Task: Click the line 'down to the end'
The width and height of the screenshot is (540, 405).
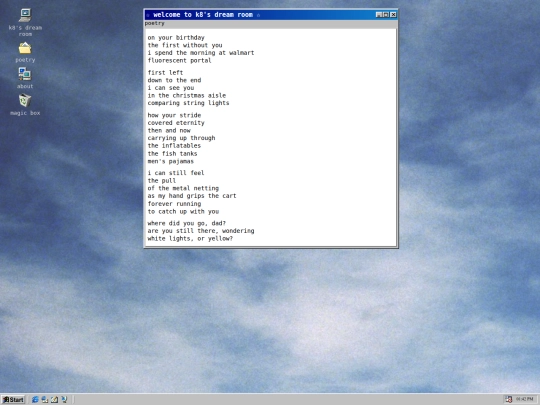Action: pyautogui.click(x=174, y=80)
